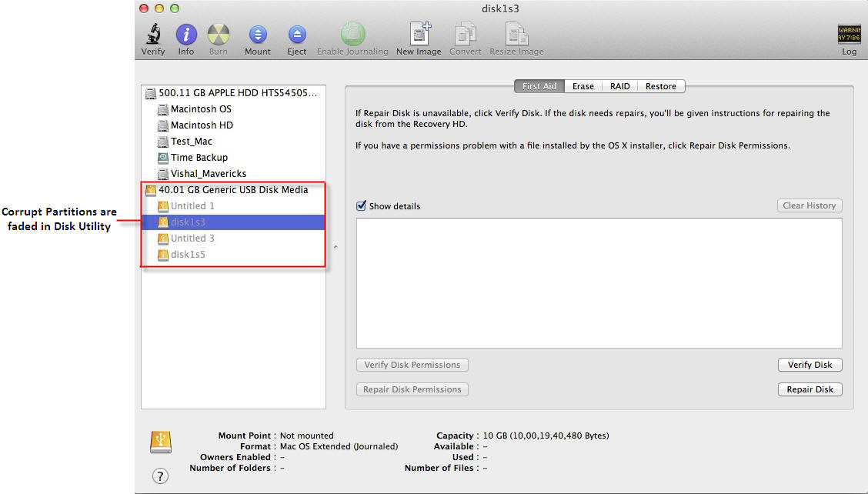Image resolution: width=868 pixels, height=494 pixels.
Task: Click the yellow minimize window button
Action: tap(159, 8)
